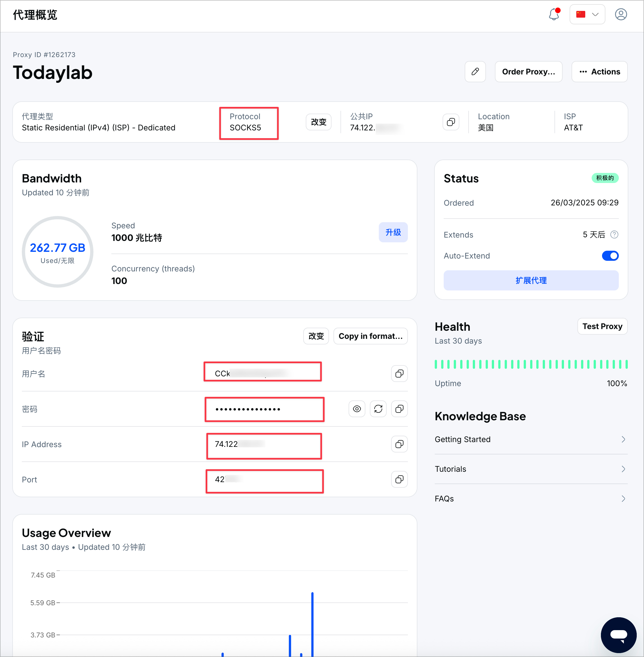Copy the port number
Image resolution: width=644 pixels, height=657 pixels.
coord(399,479)
